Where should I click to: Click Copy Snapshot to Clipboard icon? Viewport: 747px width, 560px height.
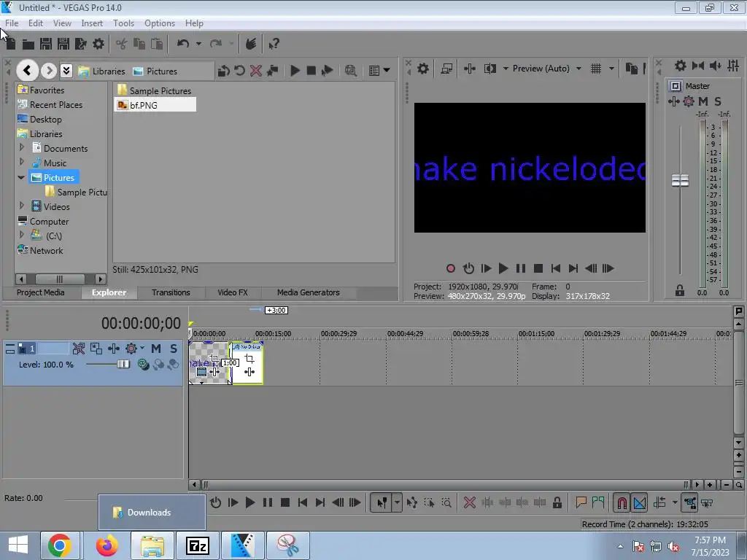pyautogui.click(x=631, y=69)
